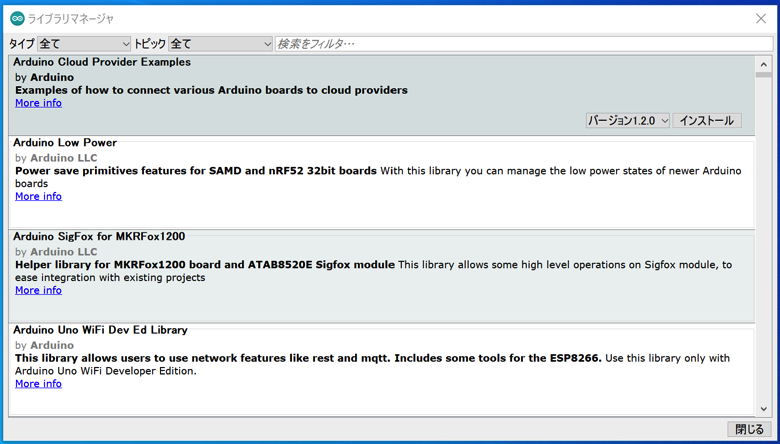The height and width of the screenshot is (444, 780).
Task: Click by Arduino under Cloud Provider Examples
Action: click(x=44, y=77)
